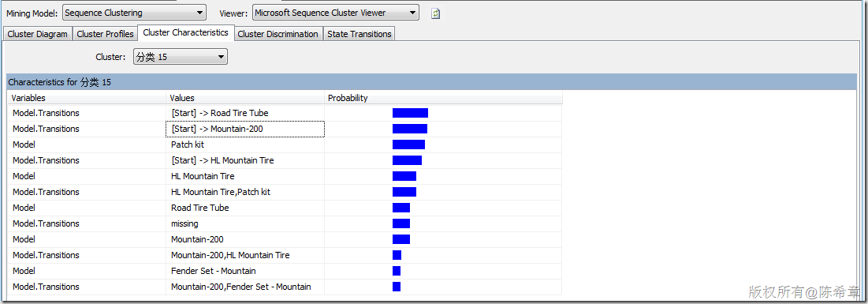The image size is (868, 304).
Task: Open the Cluster Discrimination tab
Action: (278, 34)
